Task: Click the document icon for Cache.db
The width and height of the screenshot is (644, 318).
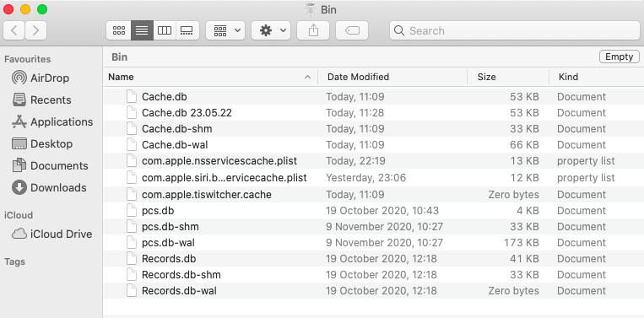Action: click(x=132, y=97)
